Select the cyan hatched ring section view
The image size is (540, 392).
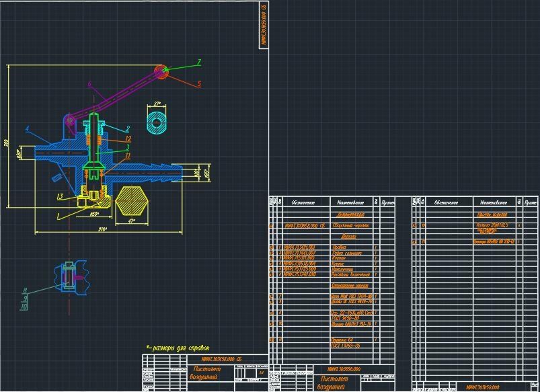pos(157,122)
